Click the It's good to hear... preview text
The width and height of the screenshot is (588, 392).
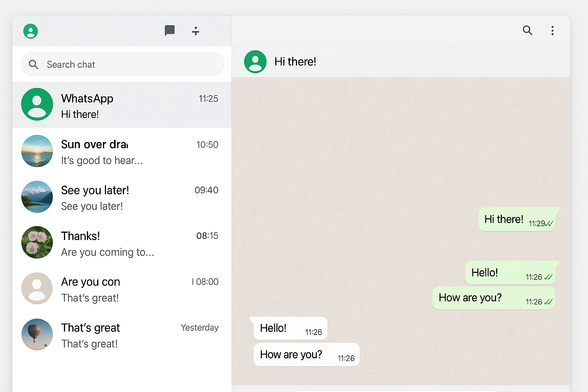[102, 161]
